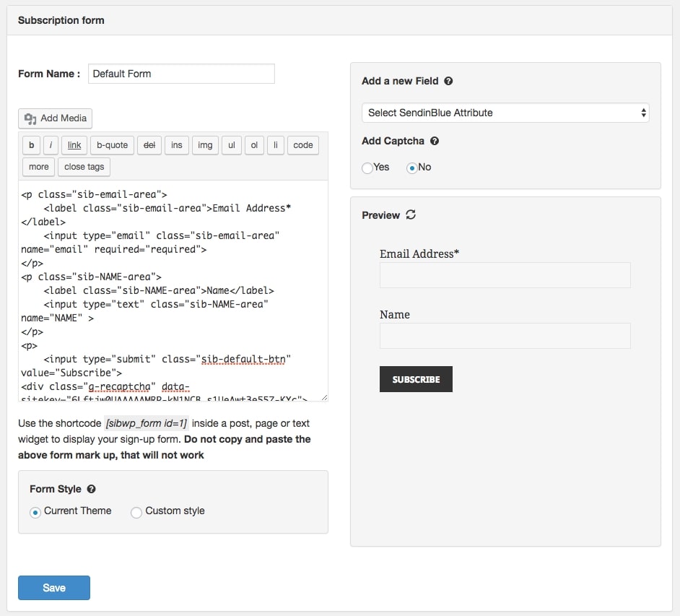Click the Form Name input field
680x616 pixels.
click(180, 74)
